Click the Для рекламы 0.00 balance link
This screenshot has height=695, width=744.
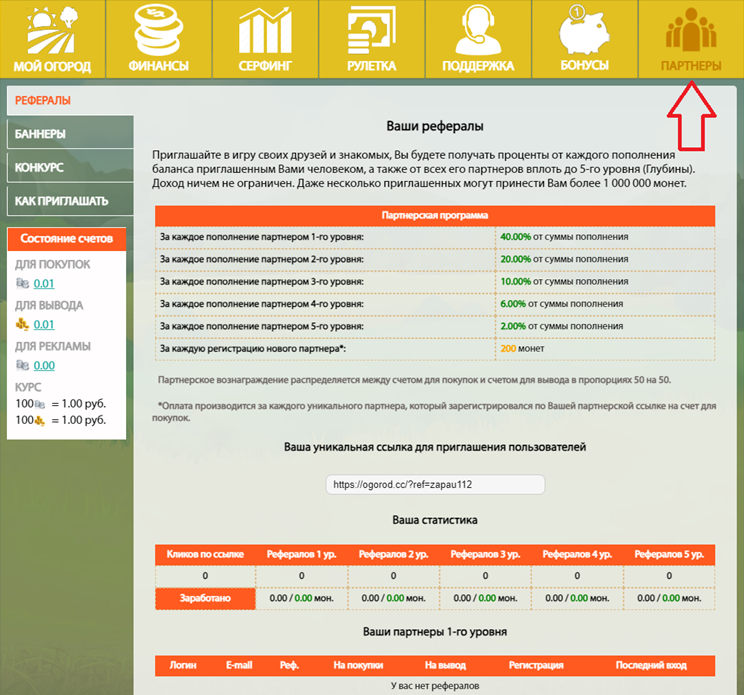click(44, 365)
